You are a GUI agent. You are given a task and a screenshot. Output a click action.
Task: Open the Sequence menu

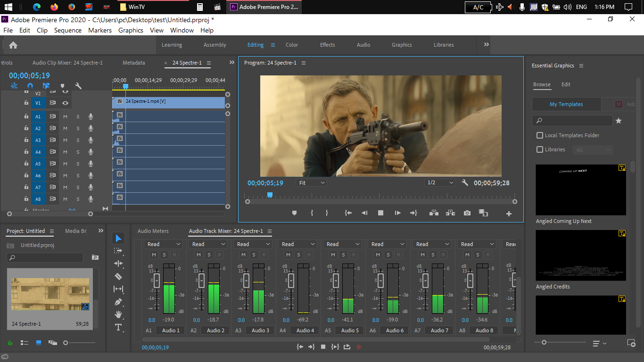coord(67,30)
